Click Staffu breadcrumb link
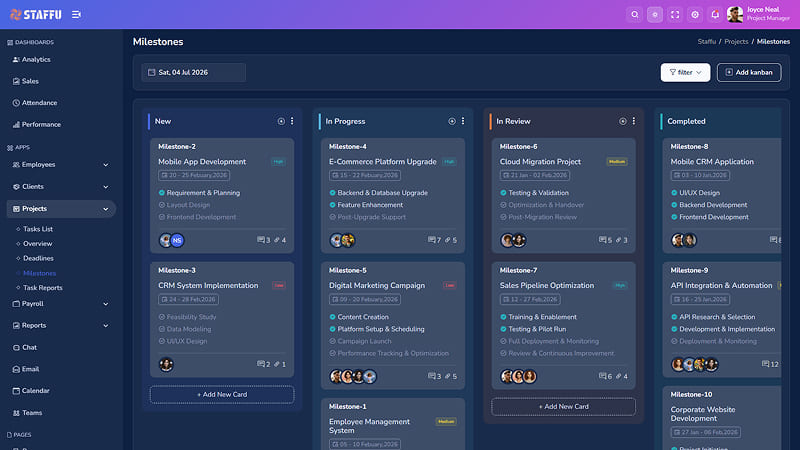The height and width of the screenshot is (450, 800). 707,42
